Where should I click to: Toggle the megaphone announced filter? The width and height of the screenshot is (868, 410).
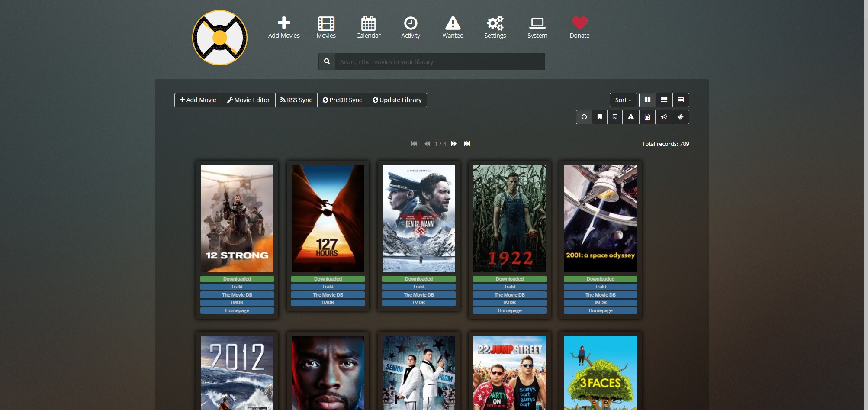664,117
